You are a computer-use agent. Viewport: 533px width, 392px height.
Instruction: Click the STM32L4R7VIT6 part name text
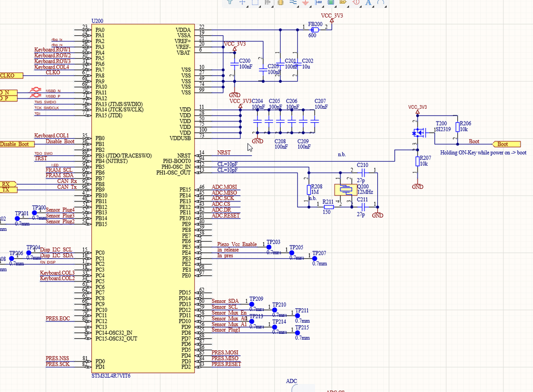111,375
